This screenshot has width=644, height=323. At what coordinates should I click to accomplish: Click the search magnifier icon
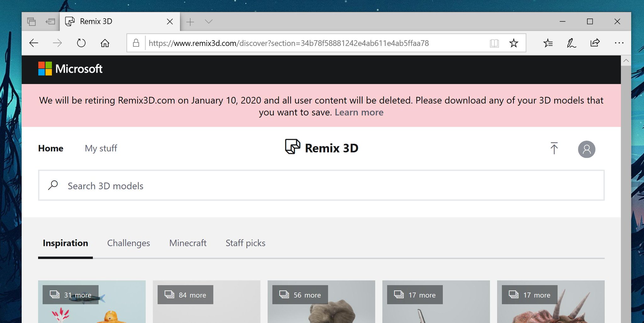(x=53, y=185)
